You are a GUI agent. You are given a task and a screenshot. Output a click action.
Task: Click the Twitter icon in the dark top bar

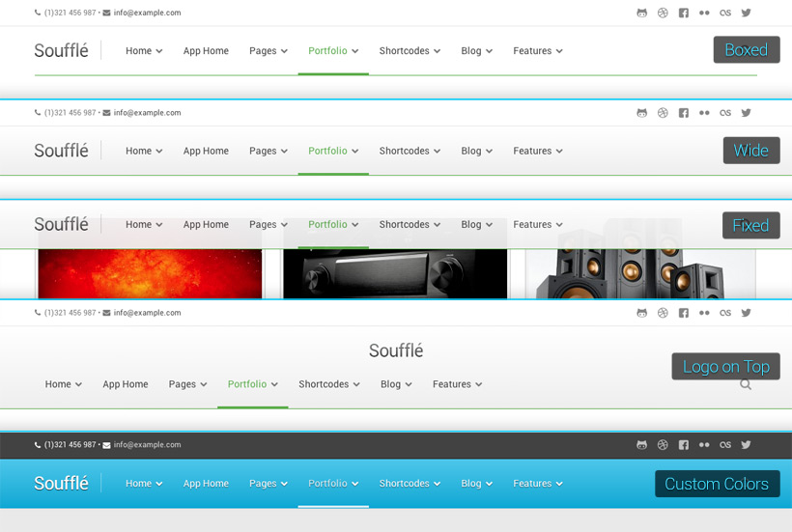point(746,445)
